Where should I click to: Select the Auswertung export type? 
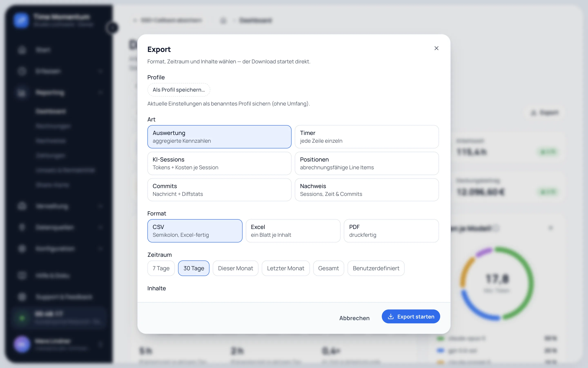219,137
